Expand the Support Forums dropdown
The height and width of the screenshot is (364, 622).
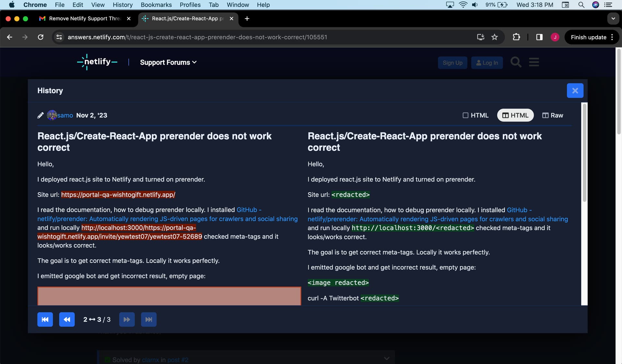[168, 62]
